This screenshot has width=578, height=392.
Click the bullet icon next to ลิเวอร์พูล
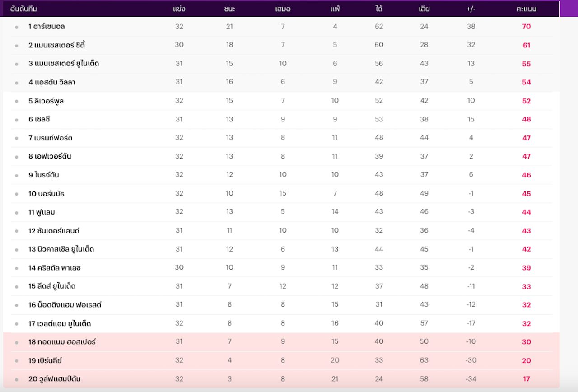click(17, 102)
